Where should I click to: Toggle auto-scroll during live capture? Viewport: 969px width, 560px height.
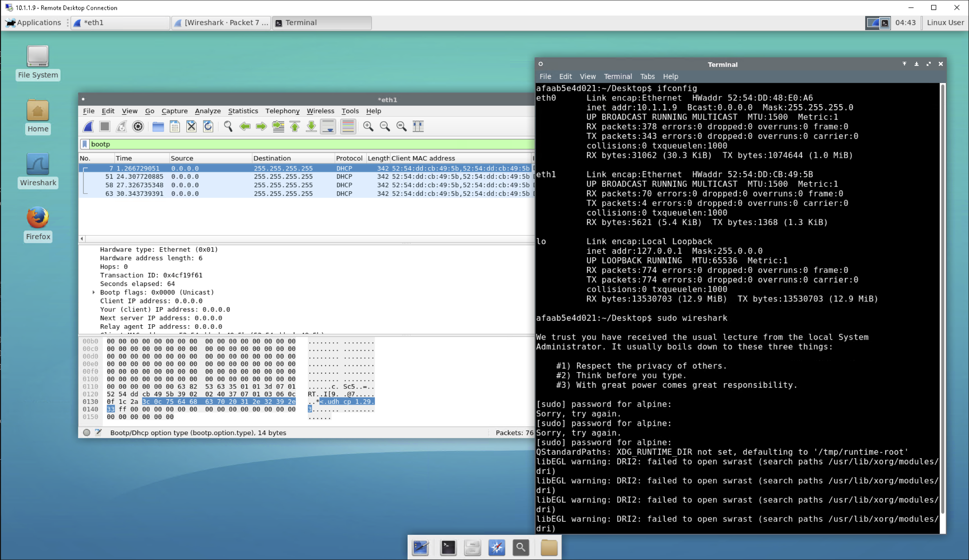click(x=328, y=126)
